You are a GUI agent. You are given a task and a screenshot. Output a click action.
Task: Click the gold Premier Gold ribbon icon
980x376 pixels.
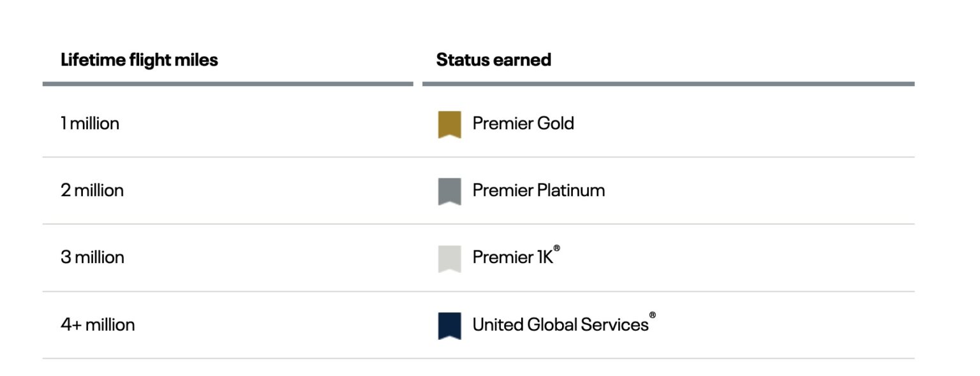pos(449,124)
